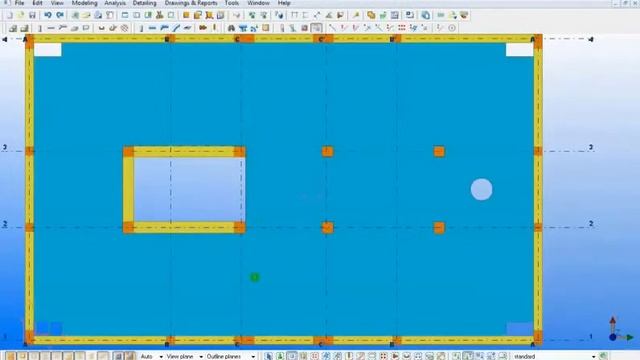Screen dimensions: 640x360
Task: Open component catalog with binoculars icon
Action: [x=231, y=28]
